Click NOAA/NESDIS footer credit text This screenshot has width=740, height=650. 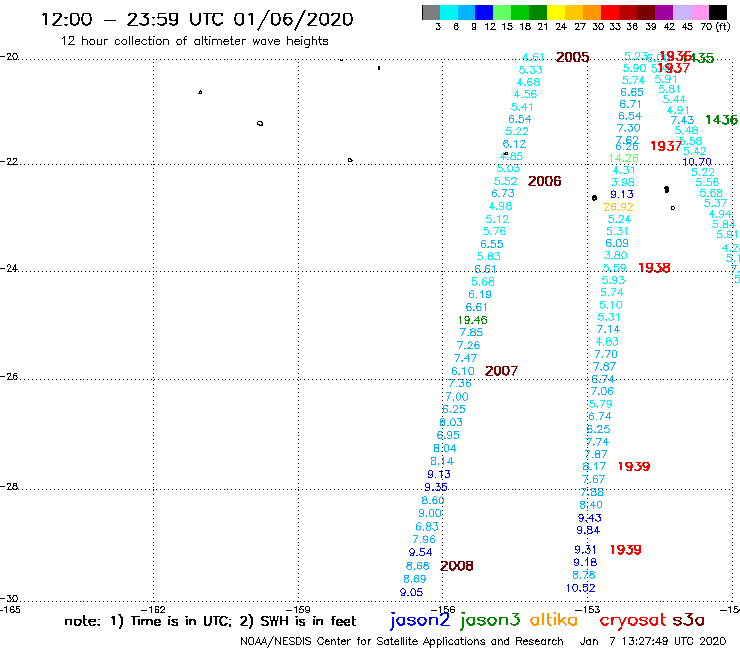click(x=402, y=642)
